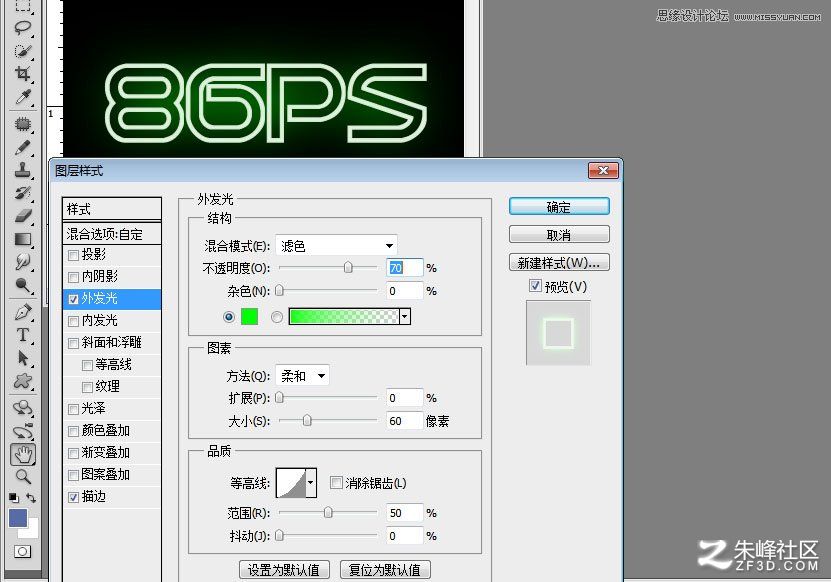The width and height of the screenshot is (831, 582).
Task: Enable the 消除锯齿 anti-alias checkbox
Action: (x=335, y=482)
